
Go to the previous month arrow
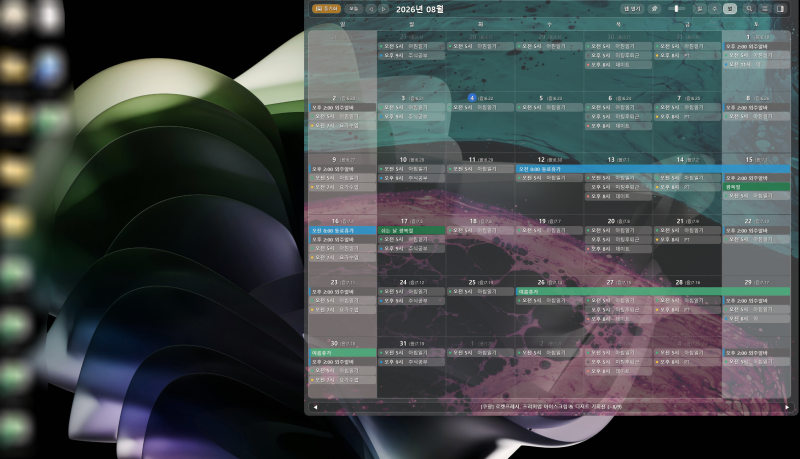[371, 9]
